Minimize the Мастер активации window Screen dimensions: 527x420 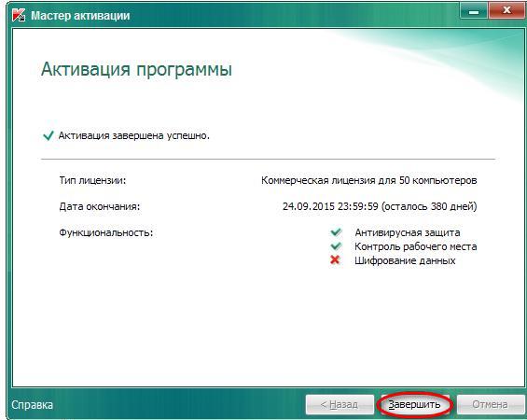click(474, 12)
